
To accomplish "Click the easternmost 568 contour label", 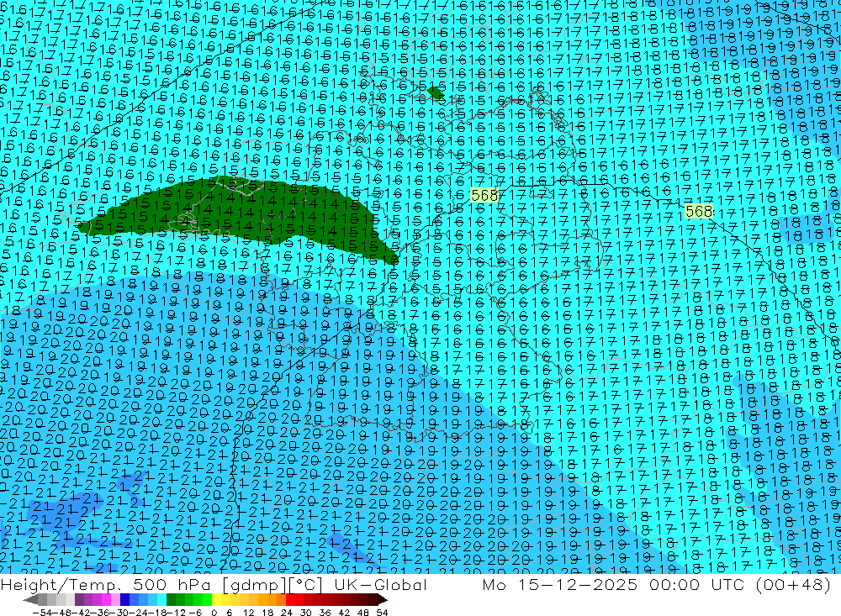I will click(699, 212).
